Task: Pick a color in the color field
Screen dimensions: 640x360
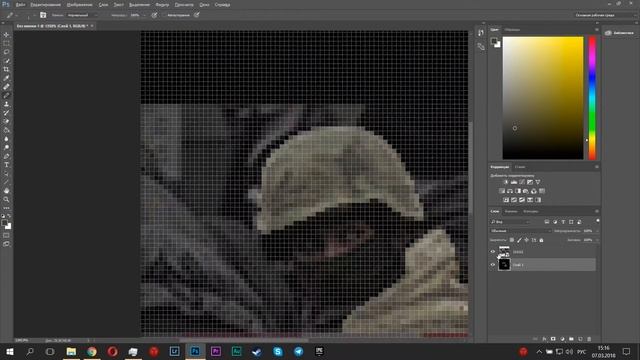Action: (543, 98)
